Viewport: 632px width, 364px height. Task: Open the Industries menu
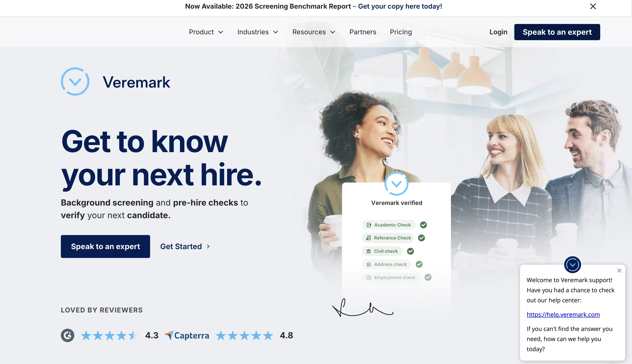click(x=258, y=32)
